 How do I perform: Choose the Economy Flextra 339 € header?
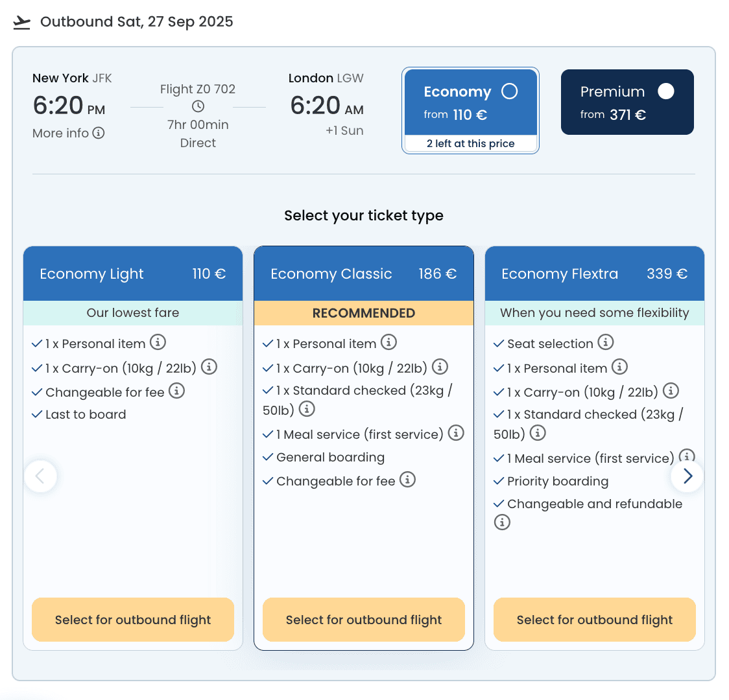[x=594, y=274]
